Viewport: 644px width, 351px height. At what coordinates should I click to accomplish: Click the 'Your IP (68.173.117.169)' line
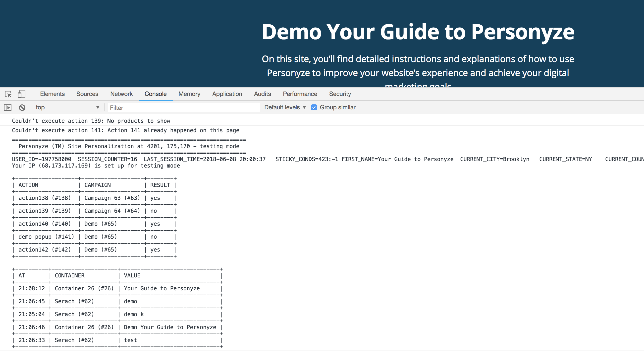click(96, 166)
